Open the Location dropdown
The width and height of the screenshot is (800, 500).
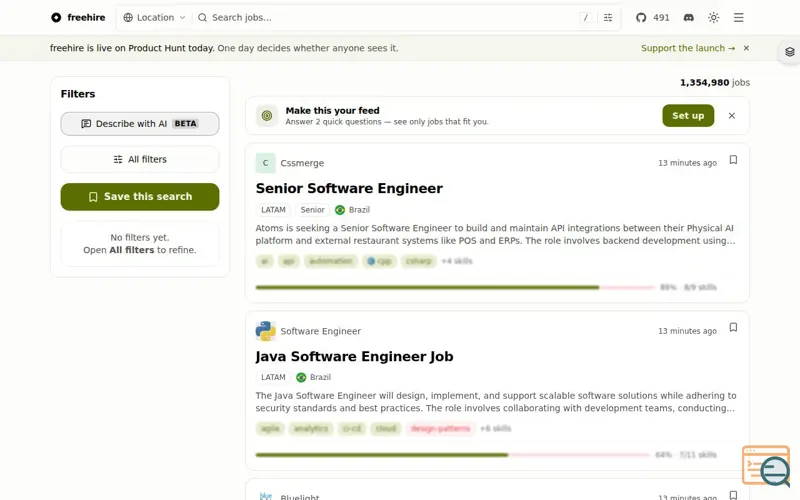click(154, 17)
